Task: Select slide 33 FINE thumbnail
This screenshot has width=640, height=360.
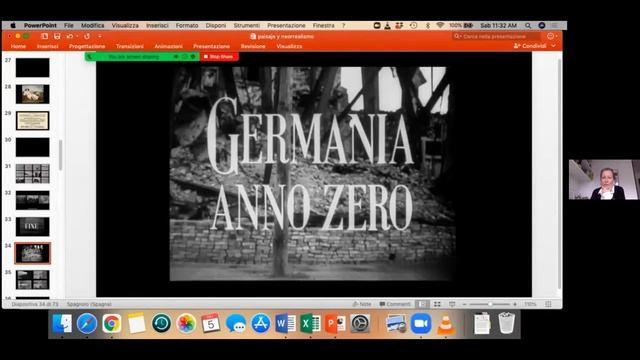Action: click(33, 227)
